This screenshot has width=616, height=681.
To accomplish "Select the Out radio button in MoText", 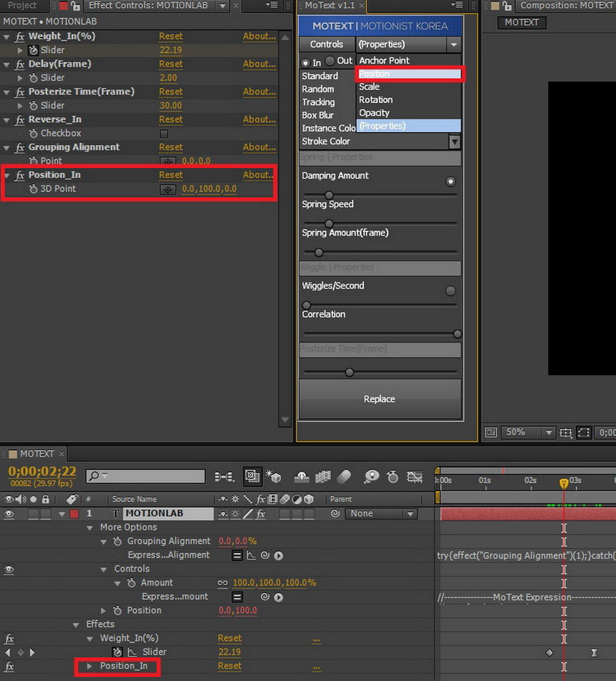I will (330, 61).
